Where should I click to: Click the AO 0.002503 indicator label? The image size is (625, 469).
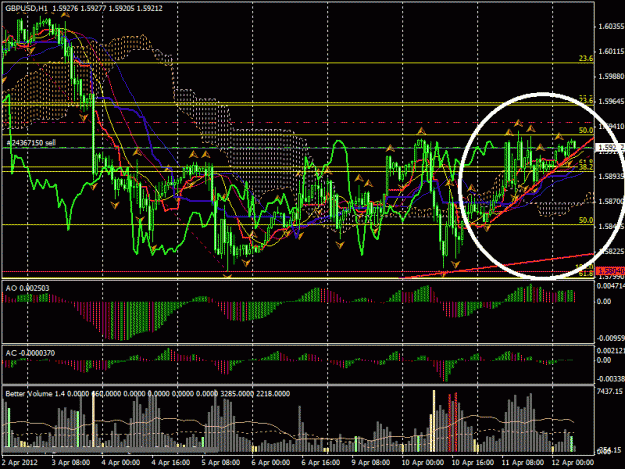point(27,288)
